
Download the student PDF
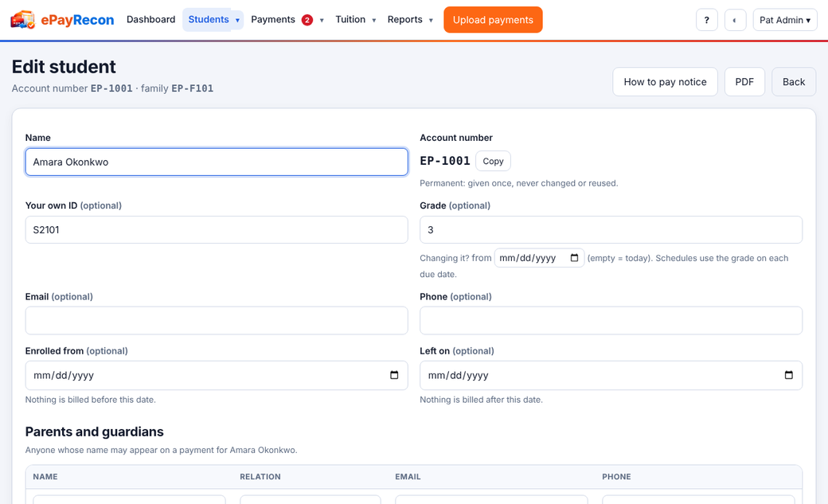coord(744,82)
